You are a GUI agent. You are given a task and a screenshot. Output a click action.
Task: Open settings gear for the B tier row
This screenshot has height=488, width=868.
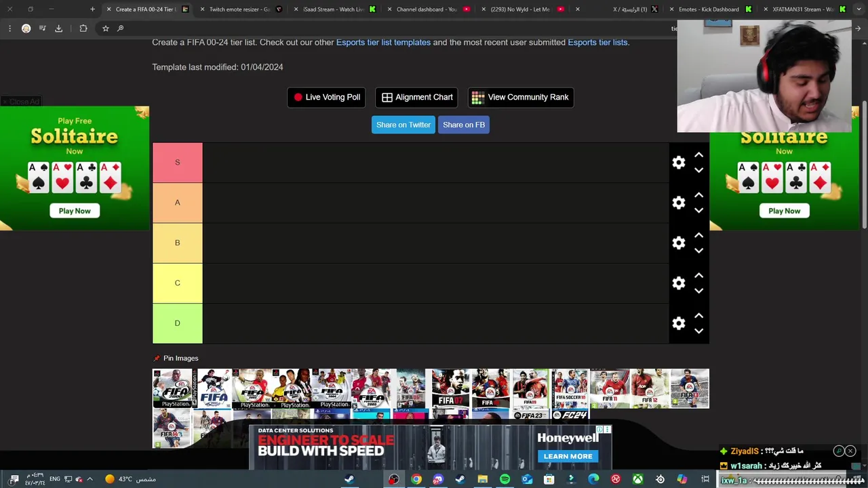679,243
